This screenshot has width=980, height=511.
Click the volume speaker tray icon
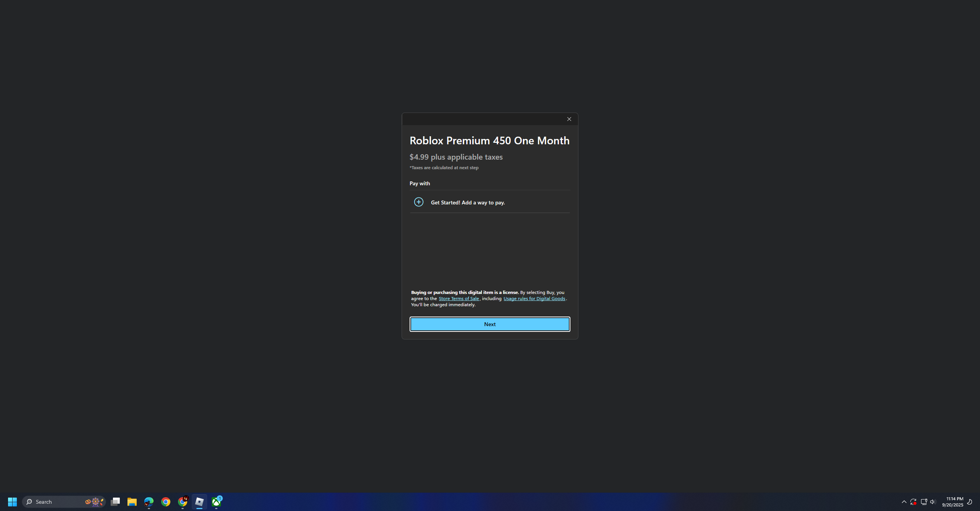933,501
